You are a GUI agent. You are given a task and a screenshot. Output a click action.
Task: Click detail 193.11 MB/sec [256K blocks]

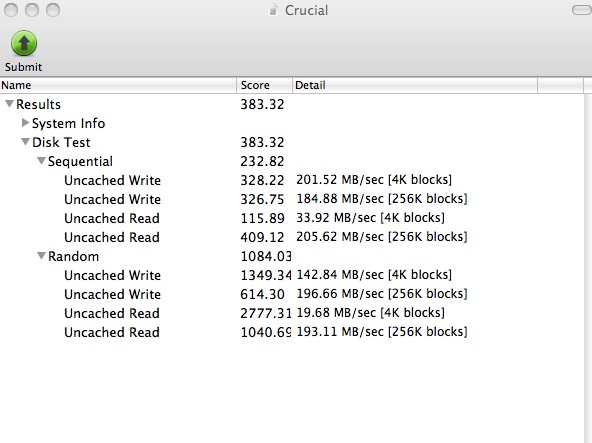click(382, 332)
